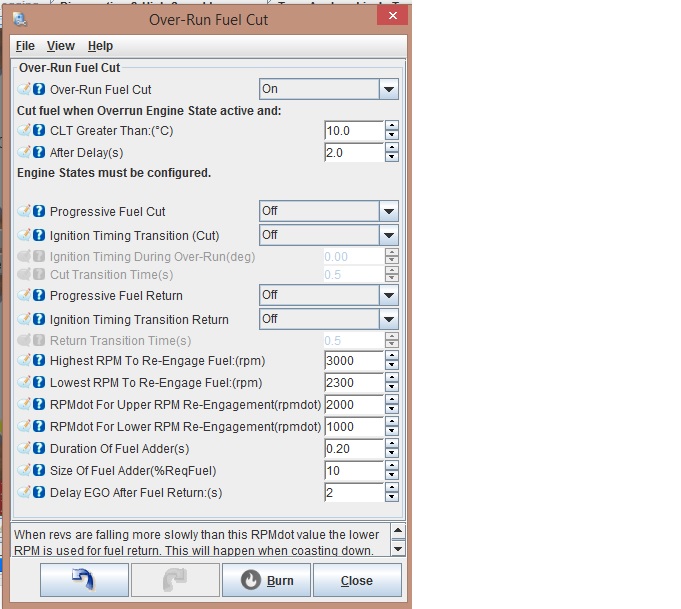Image resolution: width=681 pixels, height=609 pixels.
Task: Open the Help menu
Action: point(100,46)
